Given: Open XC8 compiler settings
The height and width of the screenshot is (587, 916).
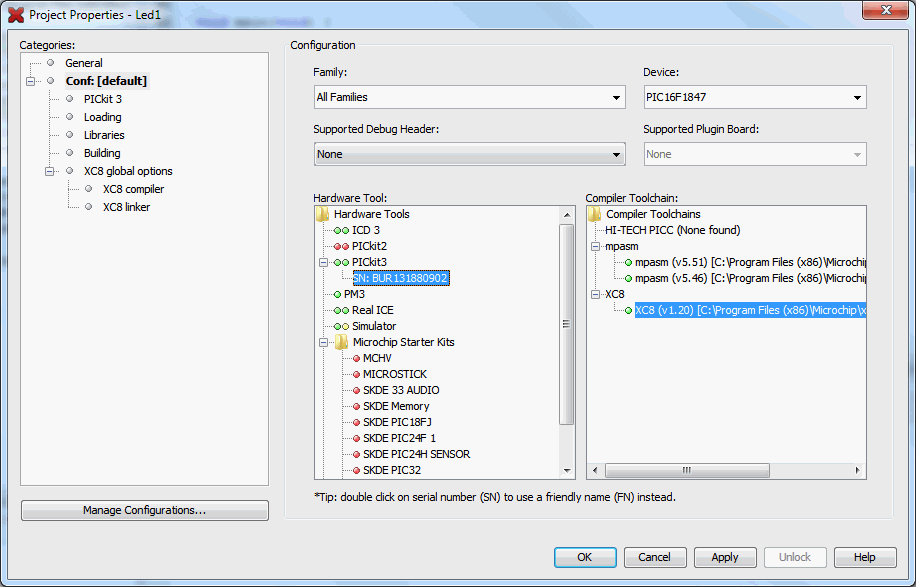Looking at the screenshot, I should click(133, 190).
